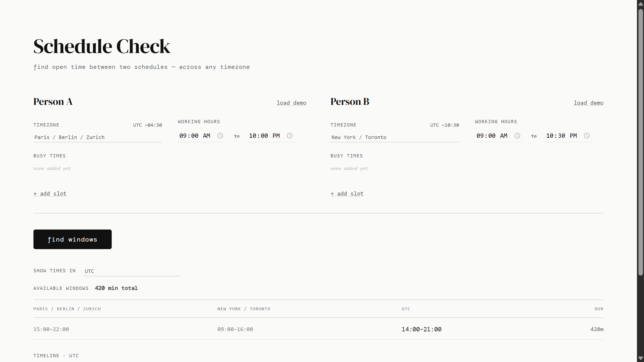This screenshot has height=362, width=644.
Task: Click clock icon on Person B start time
Action: pyautogui.click(x=517, y=136)
